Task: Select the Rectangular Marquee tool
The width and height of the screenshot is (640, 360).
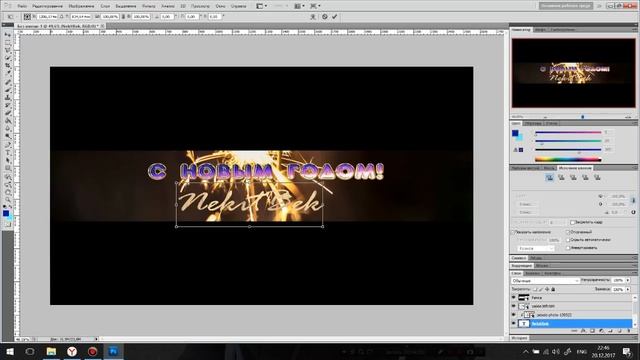Action: click(x=7, y=43)
